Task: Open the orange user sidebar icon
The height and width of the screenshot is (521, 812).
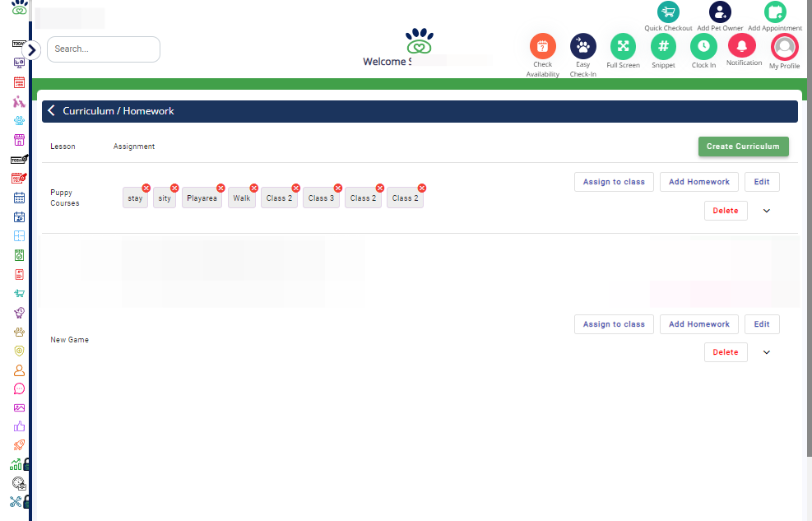Action: coord(19,370)
